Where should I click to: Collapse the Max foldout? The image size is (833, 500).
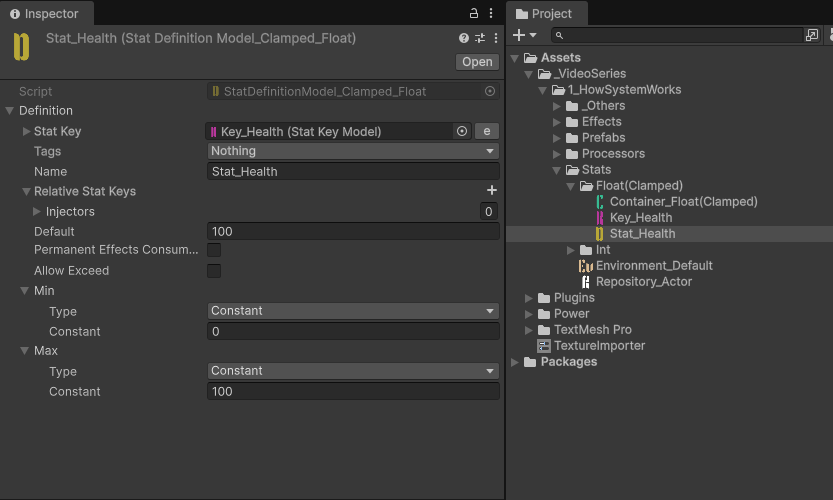click(24, 351)
